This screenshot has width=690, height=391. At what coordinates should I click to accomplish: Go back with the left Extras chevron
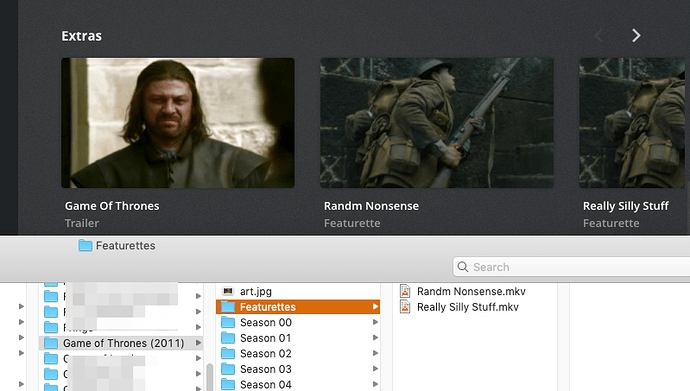tap(599, 36)
